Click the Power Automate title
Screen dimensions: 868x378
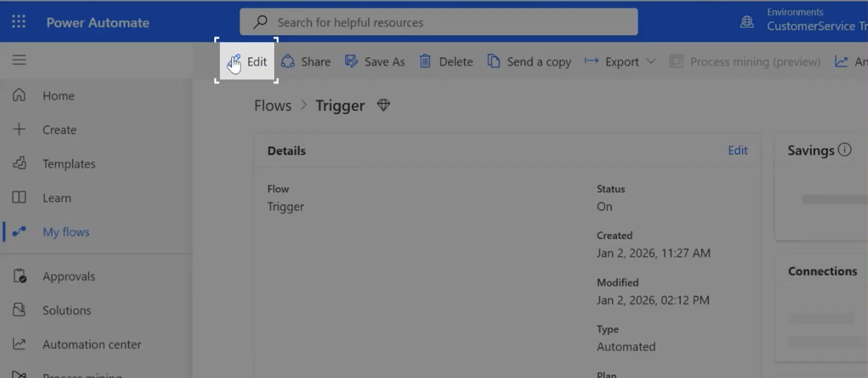coord(98,23)
